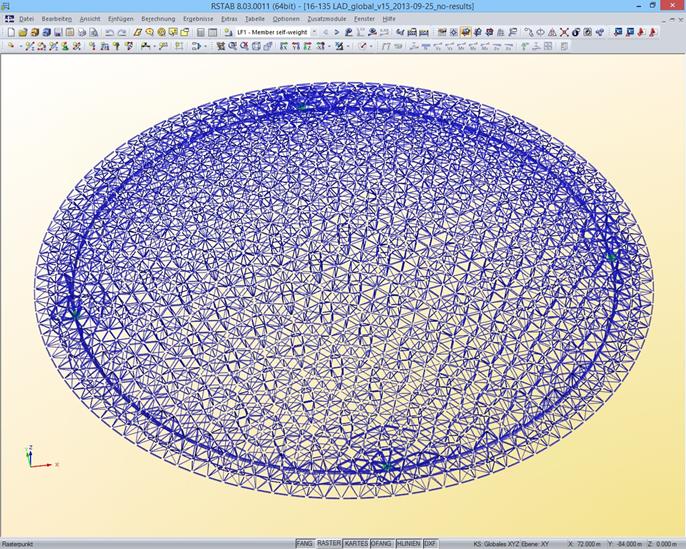Click the save floppy disk icon
Image resolution: width=686 pixels, height=549 pixels.
(58, 32)
